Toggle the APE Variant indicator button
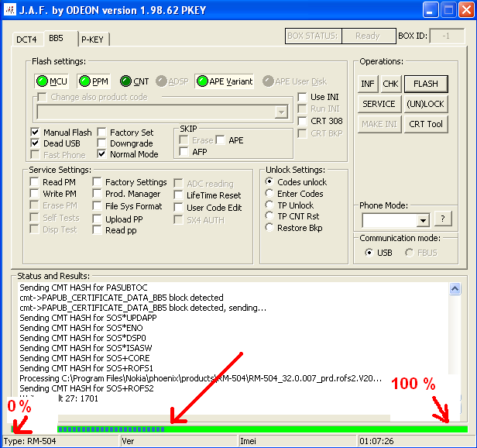Viewport: 477px width, 448px height. tap(225, 81)
